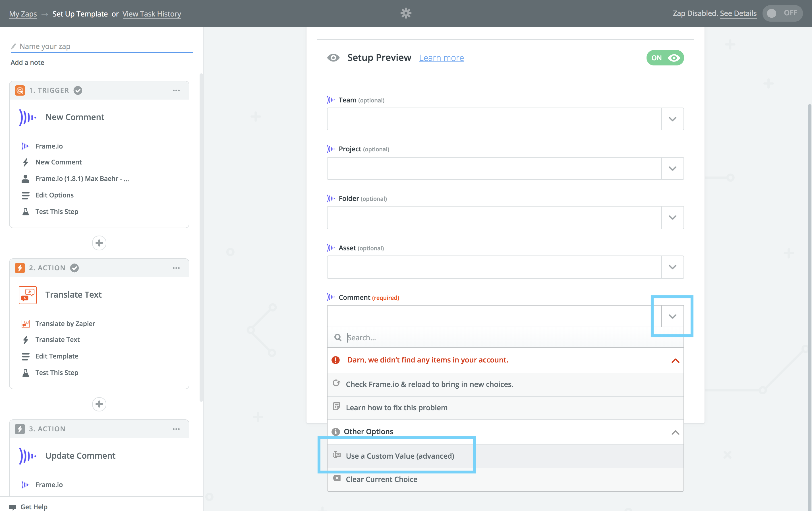
Task: Click the Zapier asterisk logo in header
Action: coord(406,13)
